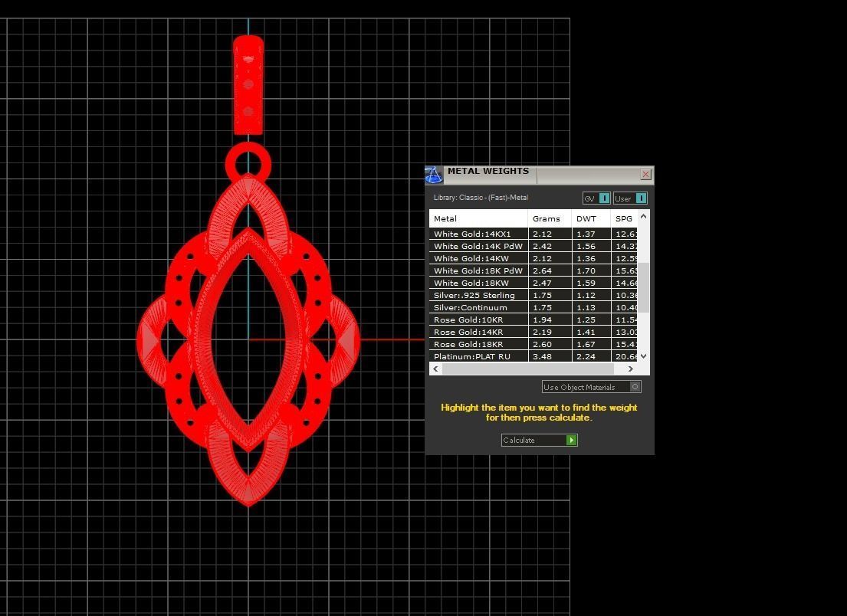The width and height of the screenshot is (847, 616).
Task: Click the 1.94 grams value for Rose Gold:10KR
Action: tap(543, 320)
